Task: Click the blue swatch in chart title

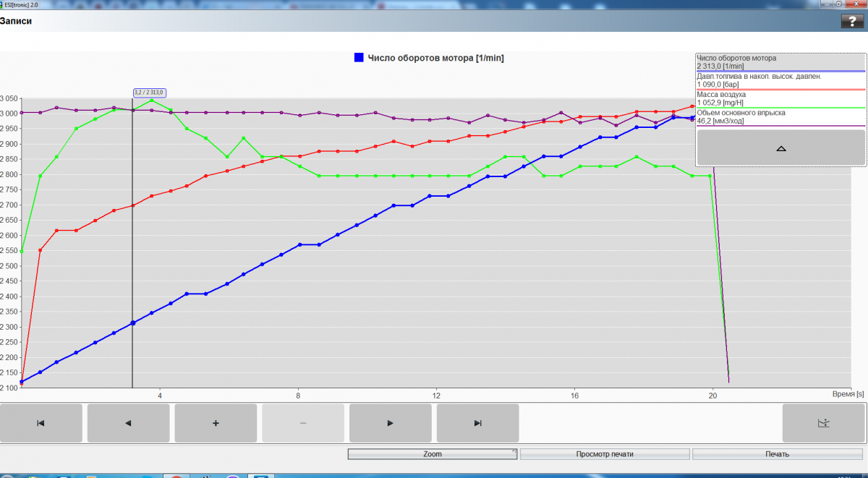Action: [359, 58]
